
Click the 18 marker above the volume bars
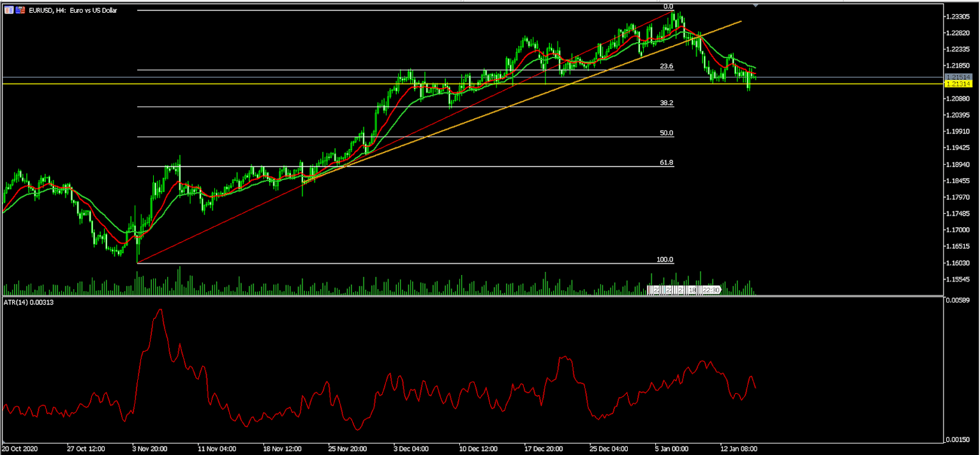[x=693, y=290]
